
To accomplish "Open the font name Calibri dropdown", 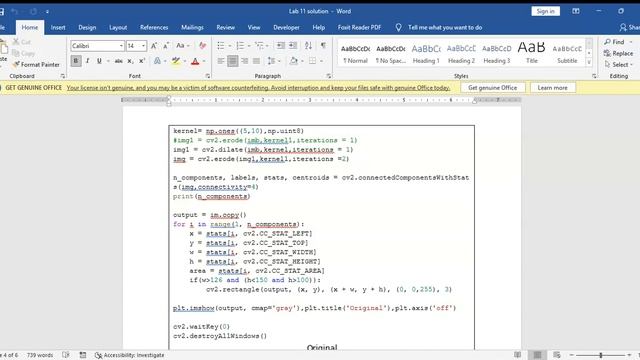I will 121,46.
